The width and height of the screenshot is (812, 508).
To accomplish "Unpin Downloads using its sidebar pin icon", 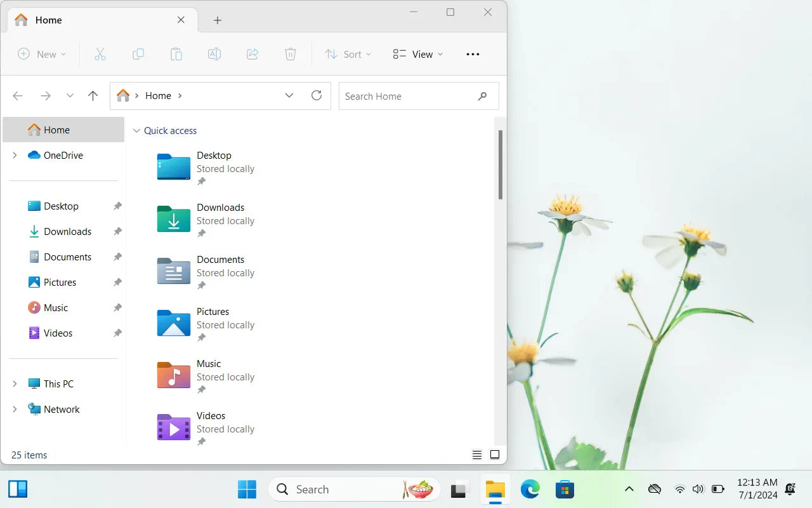I will point(117,232).
